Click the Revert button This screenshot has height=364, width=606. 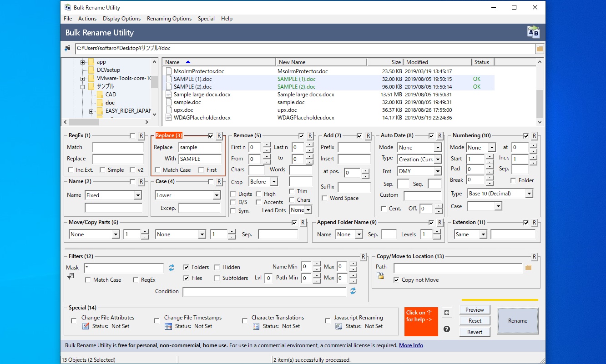(475, 332)
